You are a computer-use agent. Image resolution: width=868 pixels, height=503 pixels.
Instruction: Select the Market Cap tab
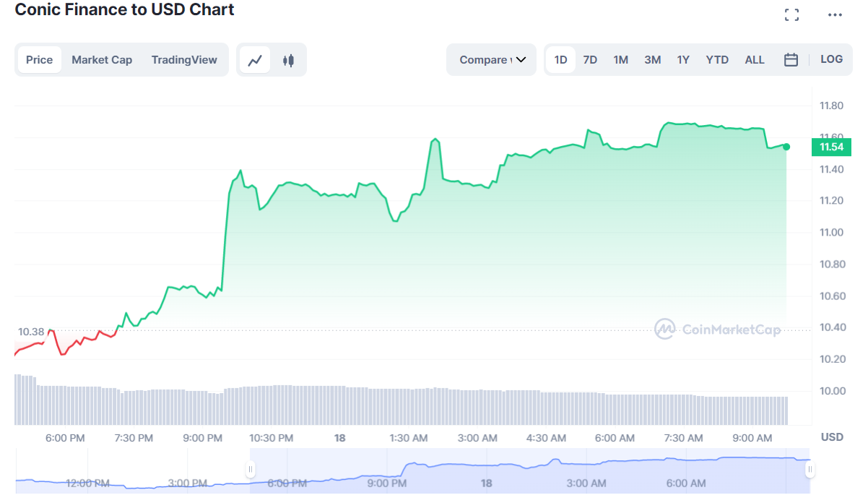point(102,60)
